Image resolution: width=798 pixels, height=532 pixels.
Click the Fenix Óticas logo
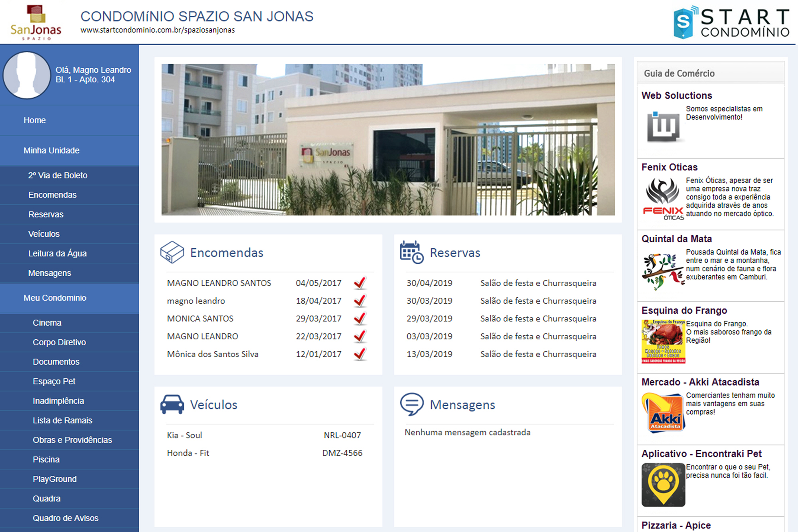click(663, 198)
